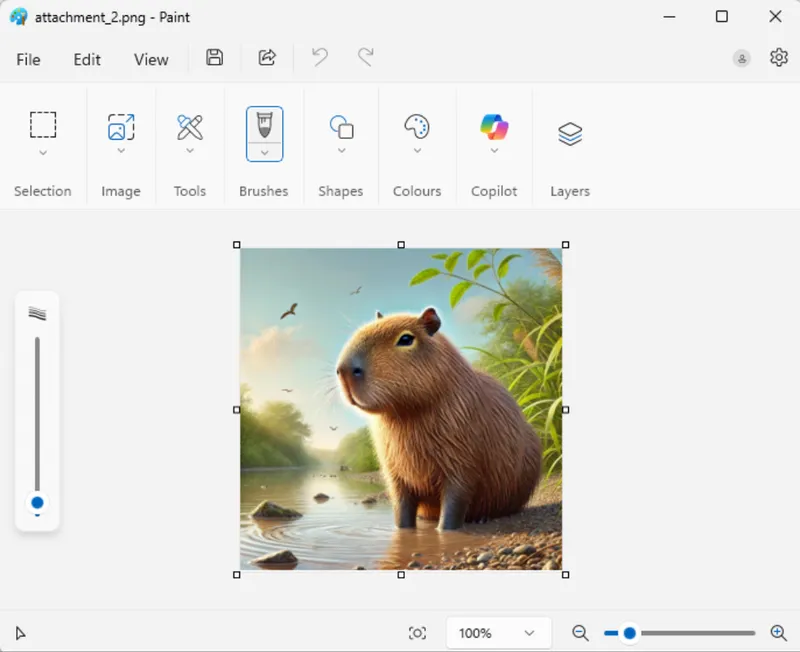Launch the Copilot icon in ribbon

[x=494, y=127]
